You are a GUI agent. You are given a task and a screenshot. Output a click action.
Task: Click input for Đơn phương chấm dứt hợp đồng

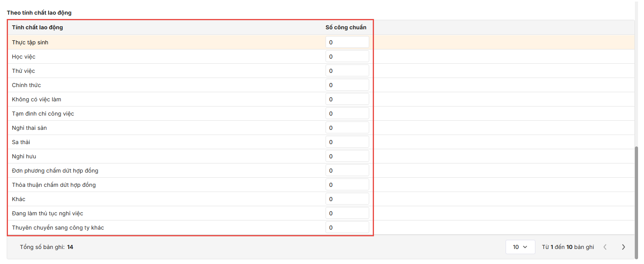pos(347,171)
